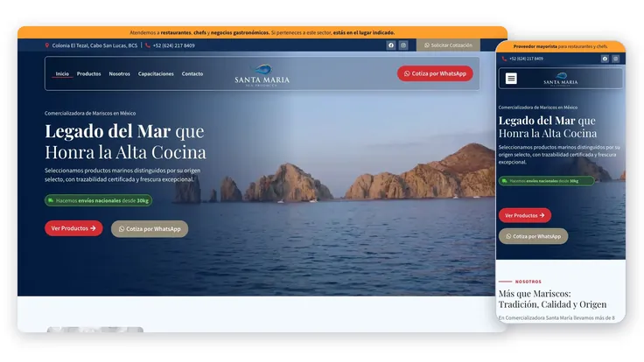Click the desktop Ver Productos button
Image resolution: width=644 pixels, height=362 pixels.
pos(73,228)
